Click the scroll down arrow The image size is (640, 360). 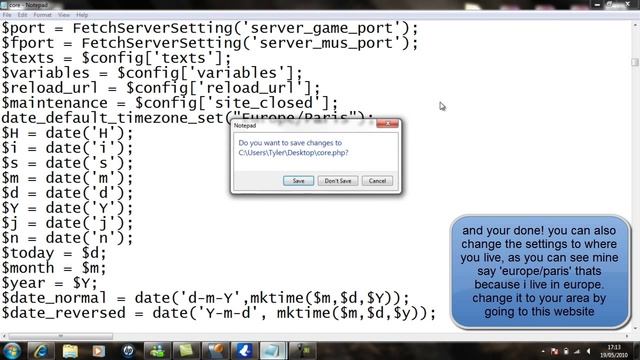point(635,328)
